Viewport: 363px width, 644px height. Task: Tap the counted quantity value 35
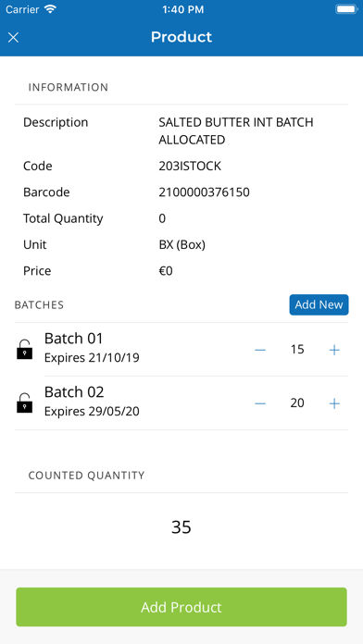(181, 526)
